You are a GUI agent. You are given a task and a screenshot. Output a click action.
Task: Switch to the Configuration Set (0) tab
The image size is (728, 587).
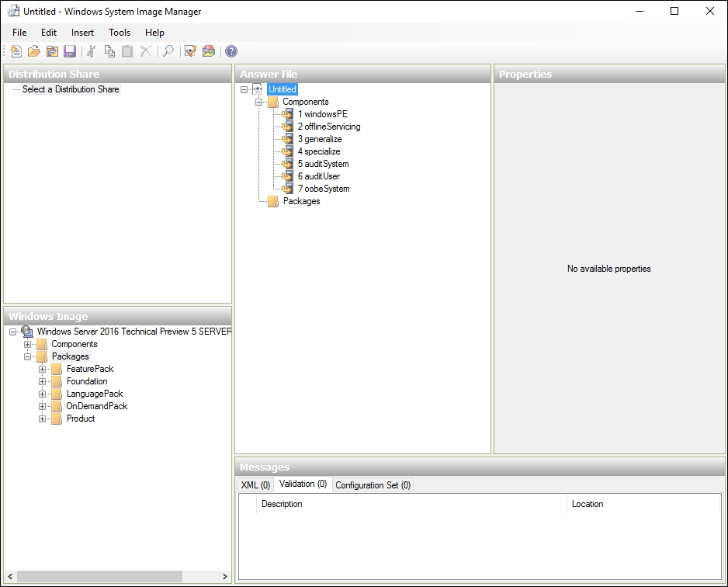(373, 485)
